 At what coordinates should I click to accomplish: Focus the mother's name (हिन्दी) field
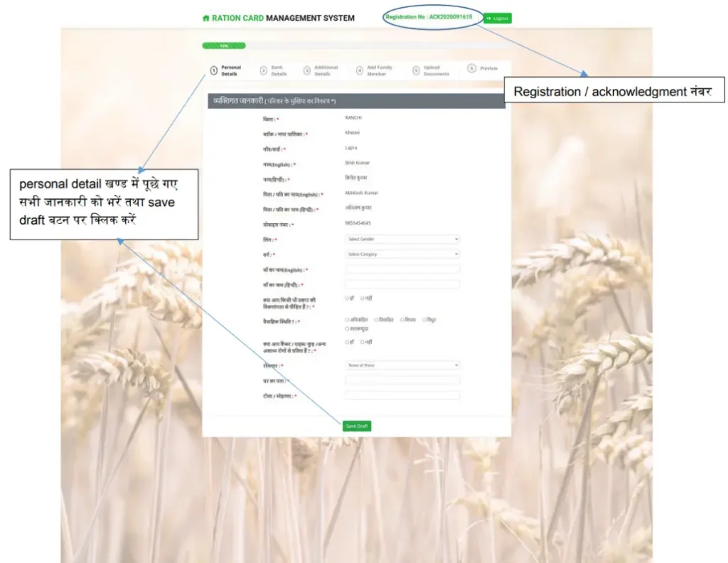[x=402, y=284]
